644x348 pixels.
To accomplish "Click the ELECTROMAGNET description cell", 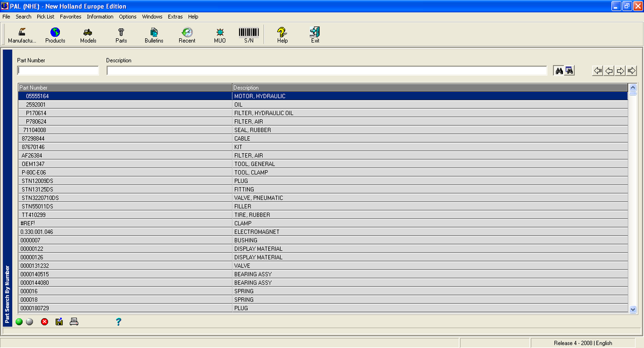I will (430, 232).
